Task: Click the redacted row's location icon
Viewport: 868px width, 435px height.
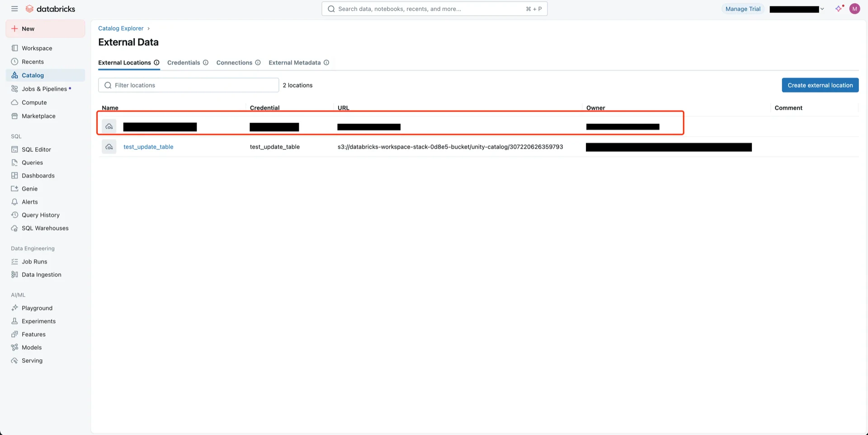Action: click(109, 127)
